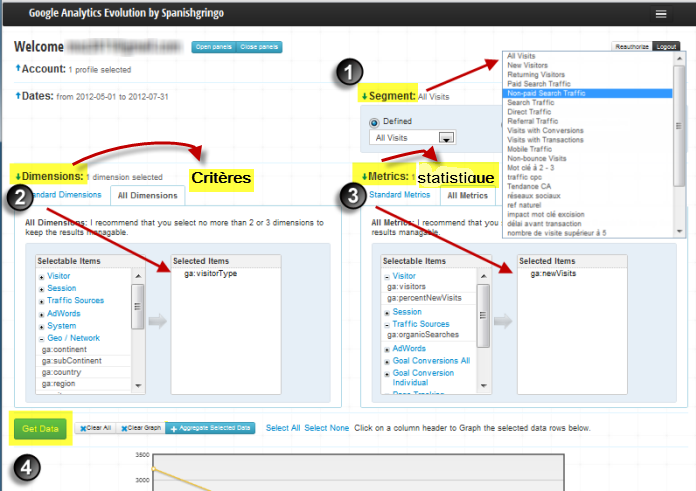Choose Referral Traffic segment

533,121
